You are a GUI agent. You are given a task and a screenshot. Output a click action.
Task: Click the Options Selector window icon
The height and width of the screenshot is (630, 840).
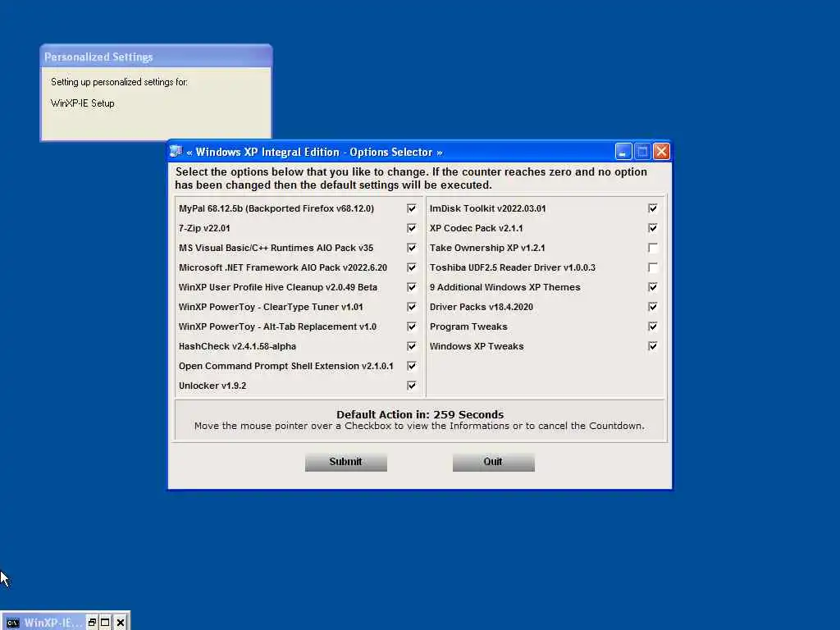[176, 152]
